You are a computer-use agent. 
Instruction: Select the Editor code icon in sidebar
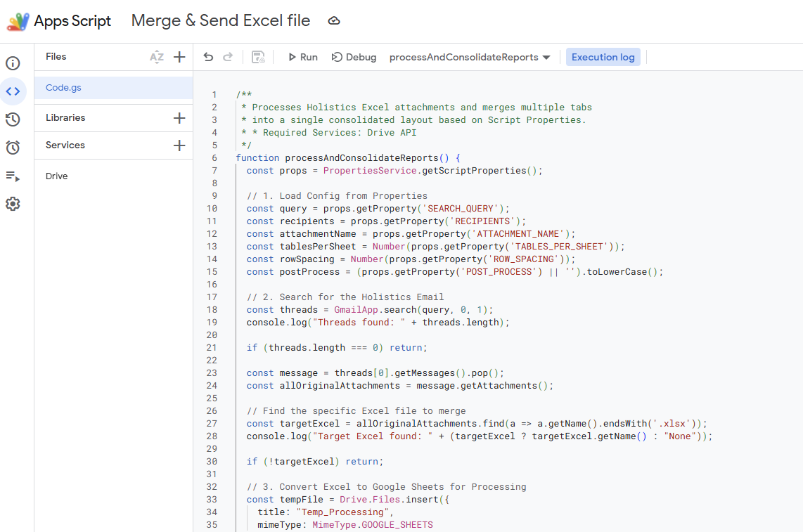pyautogui.click(x=13, y=91)
